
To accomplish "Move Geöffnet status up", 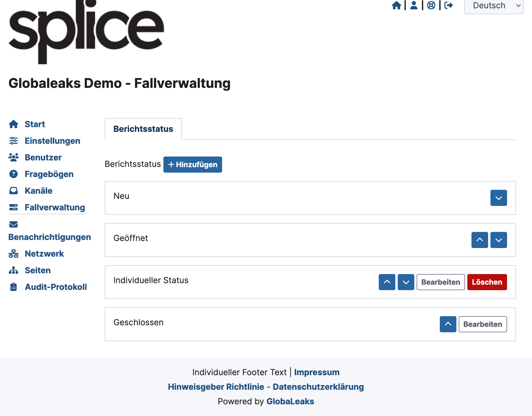I will (x=480, y=240).
